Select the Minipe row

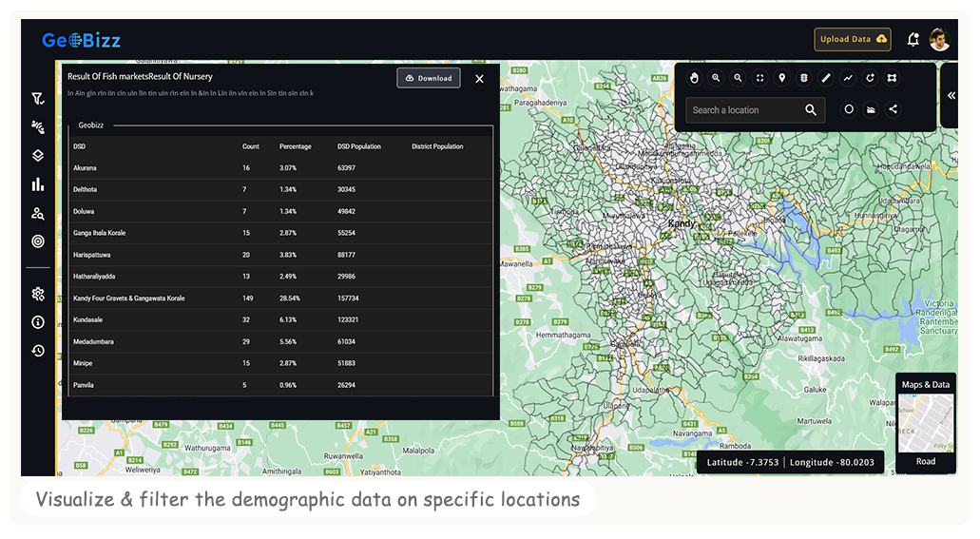click(281, 363)
